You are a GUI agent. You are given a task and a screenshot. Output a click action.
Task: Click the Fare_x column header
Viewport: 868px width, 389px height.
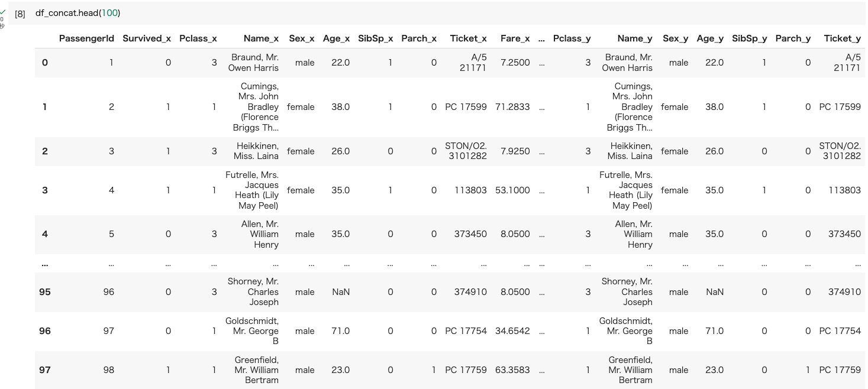click(515, 38)
